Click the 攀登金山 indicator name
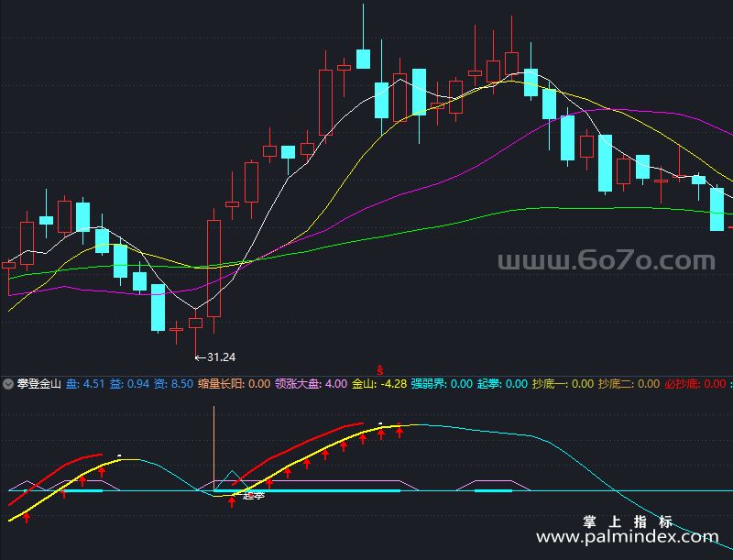733x560 pixels. point(39,384)
